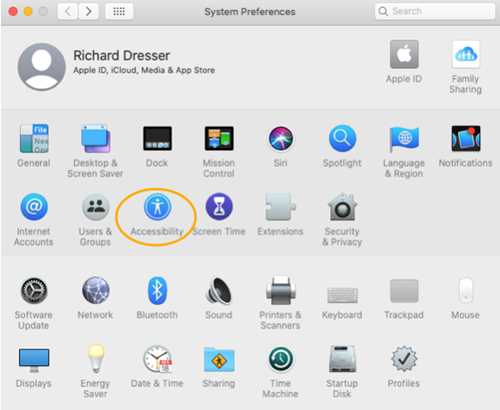
Task: Go back with the left chevron button
Action: point(68,12)
